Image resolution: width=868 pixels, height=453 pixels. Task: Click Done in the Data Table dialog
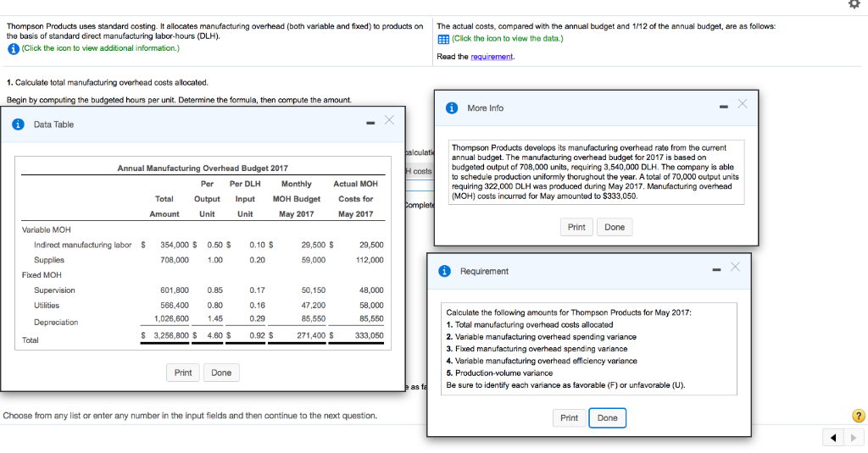[221, 373]
